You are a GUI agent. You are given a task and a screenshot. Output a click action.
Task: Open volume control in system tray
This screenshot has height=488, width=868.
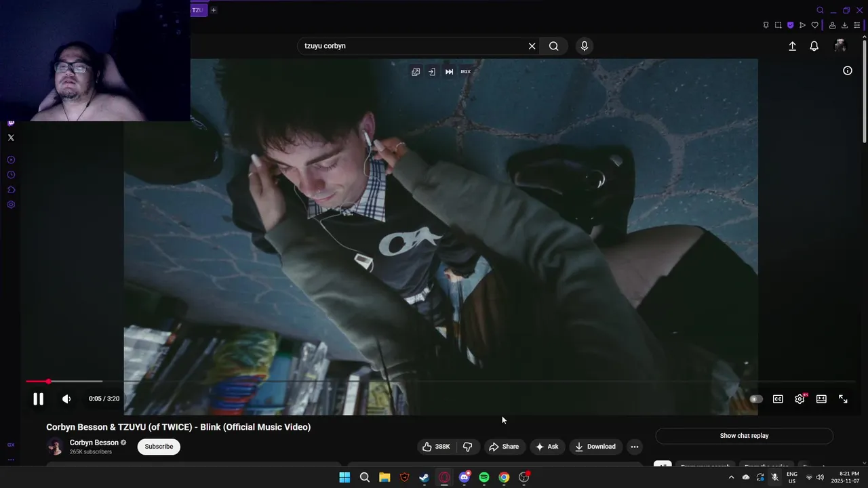tap(820, 477)
